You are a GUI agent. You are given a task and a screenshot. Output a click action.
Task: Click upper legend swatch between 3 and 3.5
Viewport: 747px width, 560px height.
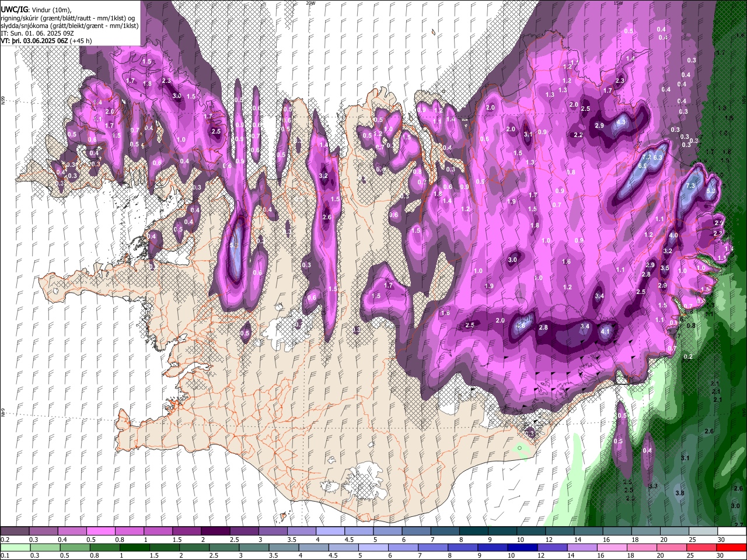273,531
